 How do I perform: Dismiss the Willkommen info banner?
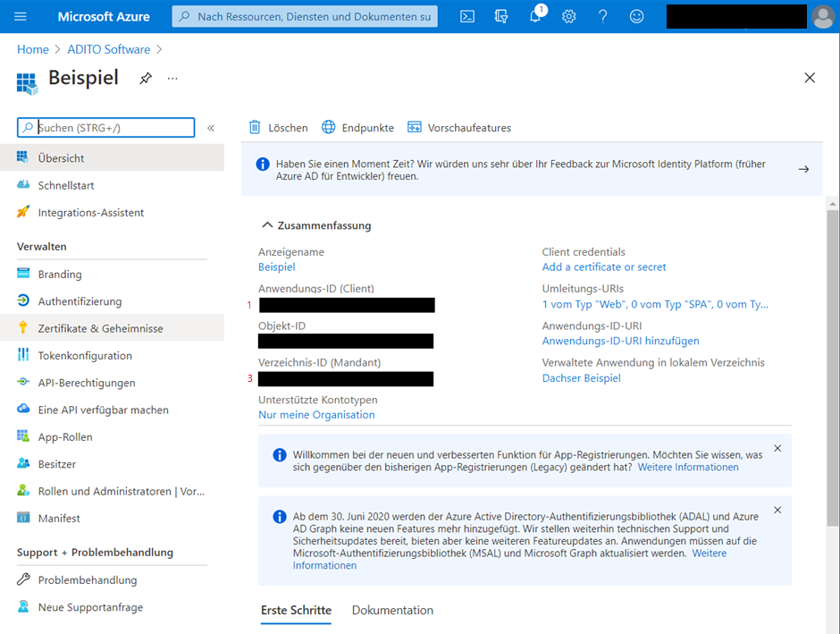[x=777, y=448]
